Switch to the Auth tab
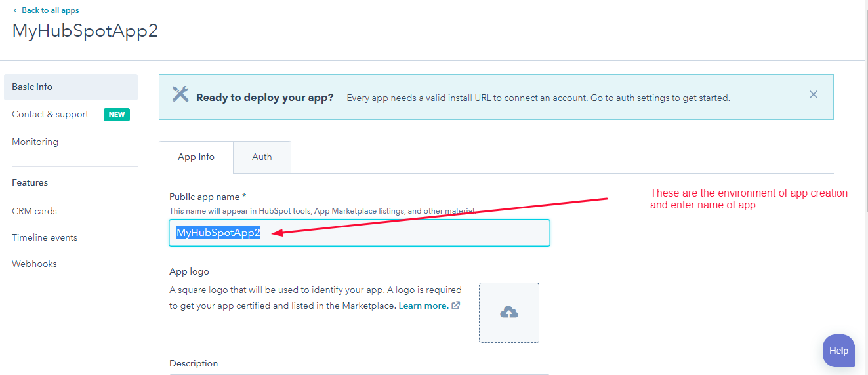 coord(262,157)
